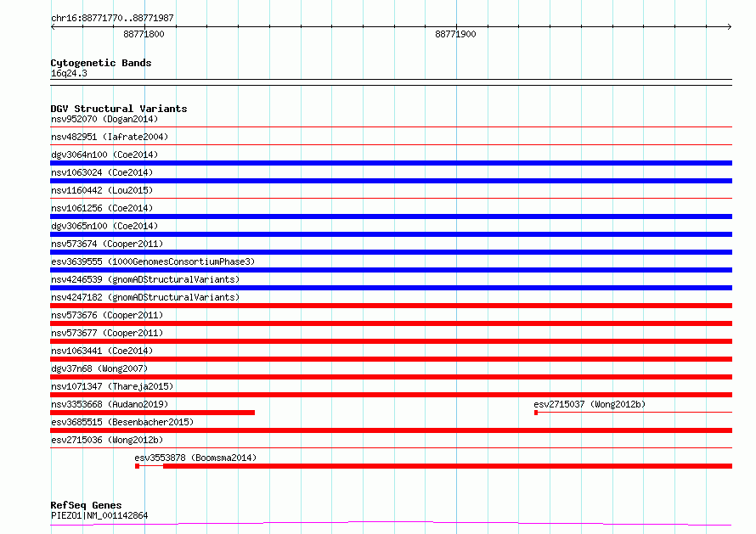Click the red start marker of esv3553878
Viewport: 756px width, 534px height.
[138, 466]
